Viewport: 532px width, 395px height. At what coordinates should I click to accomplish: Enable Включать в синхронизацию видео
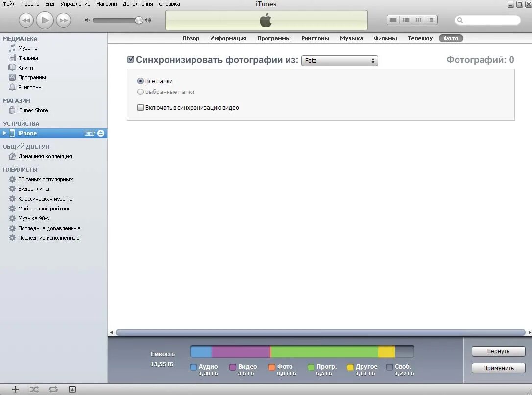pyautogui.click(x=140, y=108)
